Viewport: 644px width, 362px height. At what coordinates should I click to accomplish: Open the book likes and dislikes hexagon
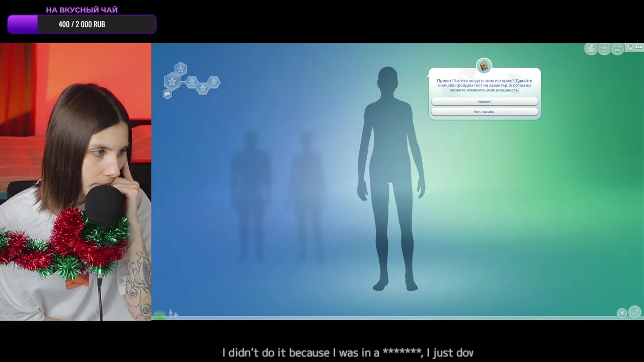point(167,94)
